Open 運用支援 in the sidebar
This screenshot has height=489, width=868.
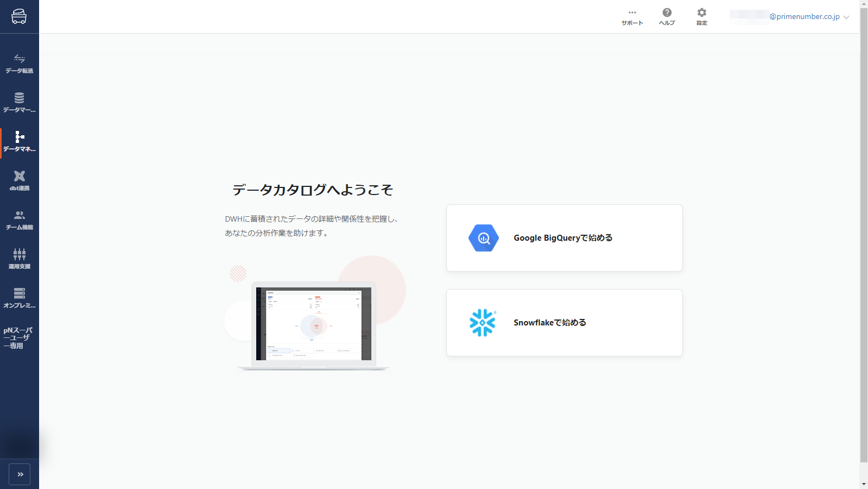point(20,260)
